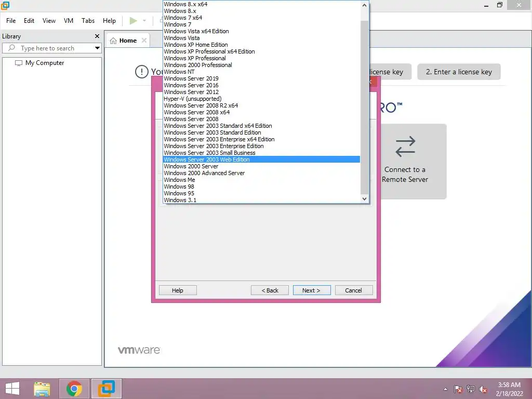This screenshot has width=532, height=399.
Task: Open the Edit menu
Action: 29,21
